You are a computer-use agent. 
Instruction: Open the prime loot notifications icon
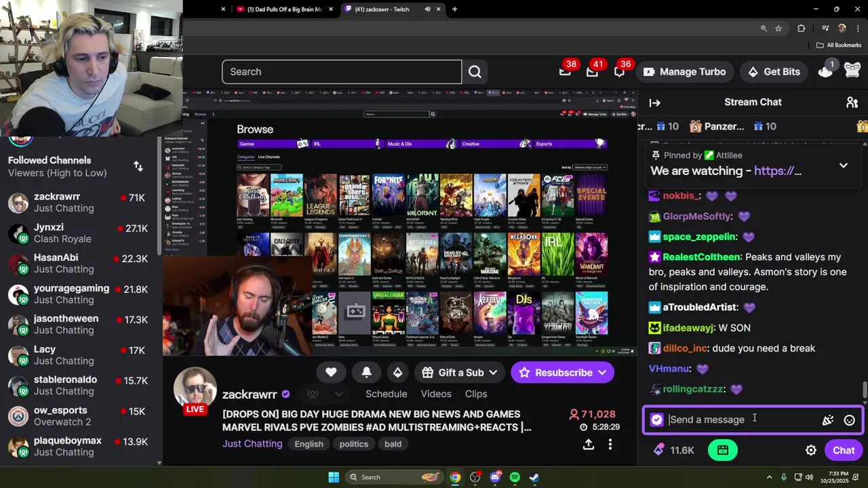[x=565, y=72]
